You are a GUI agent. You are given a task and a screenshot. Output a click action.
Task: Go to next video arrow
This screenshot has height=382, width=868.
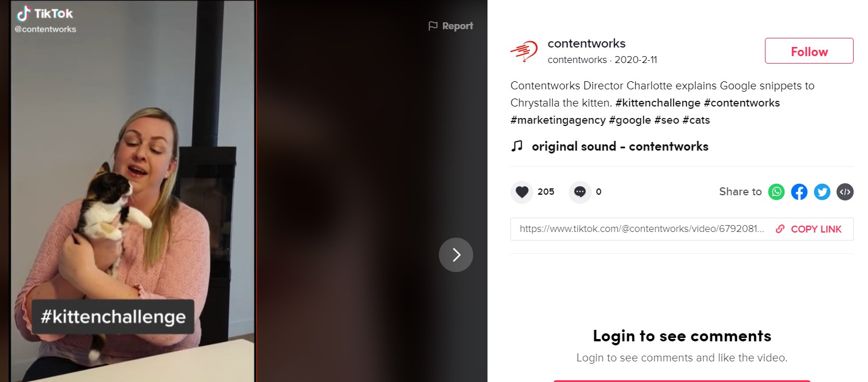point(456,255)
